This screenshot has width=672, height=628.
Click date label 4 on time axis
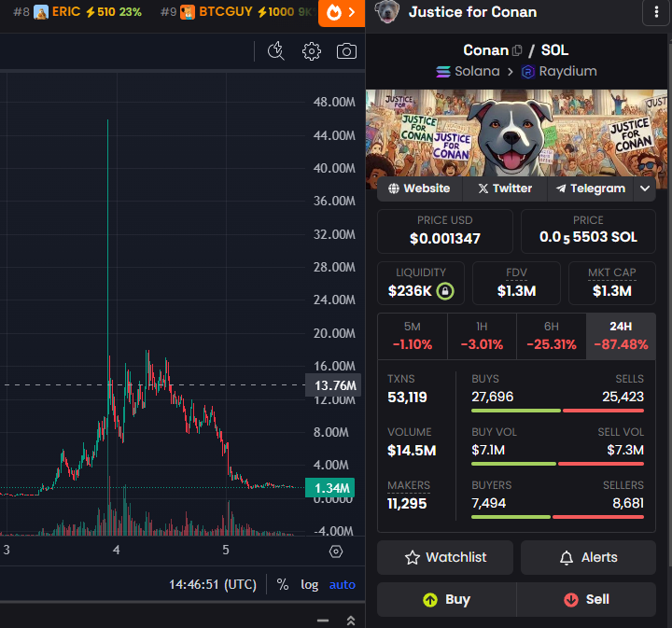116,550
